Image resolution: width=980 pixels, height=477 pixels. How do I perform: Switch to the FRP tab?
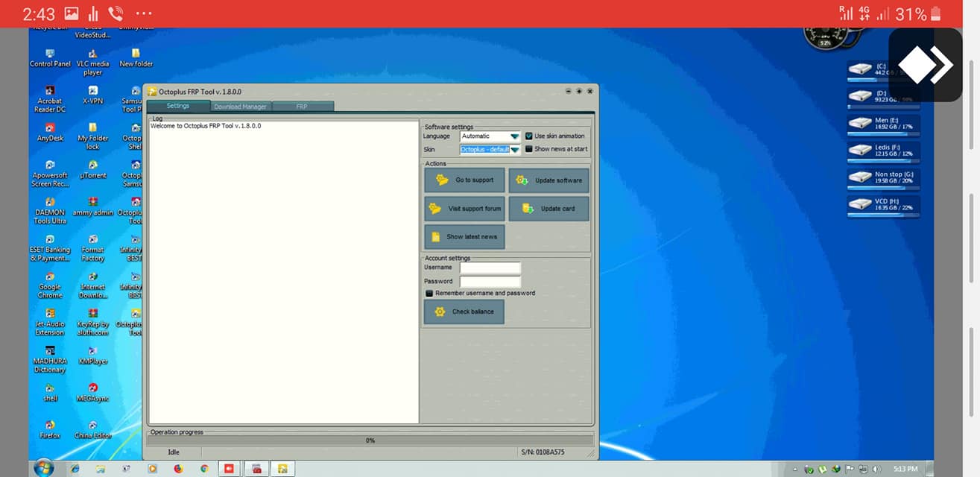point(302,107)
